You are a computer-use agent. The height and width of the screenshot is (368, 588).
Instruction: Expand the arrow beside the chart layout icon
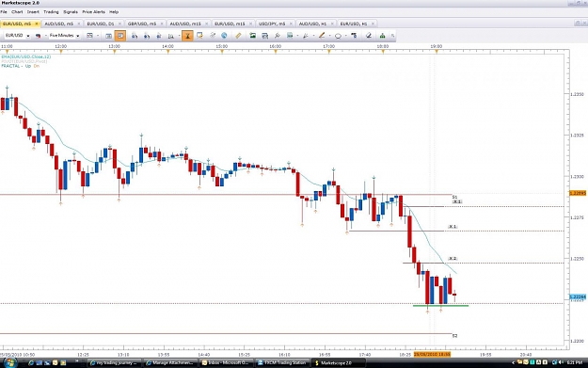98,36
